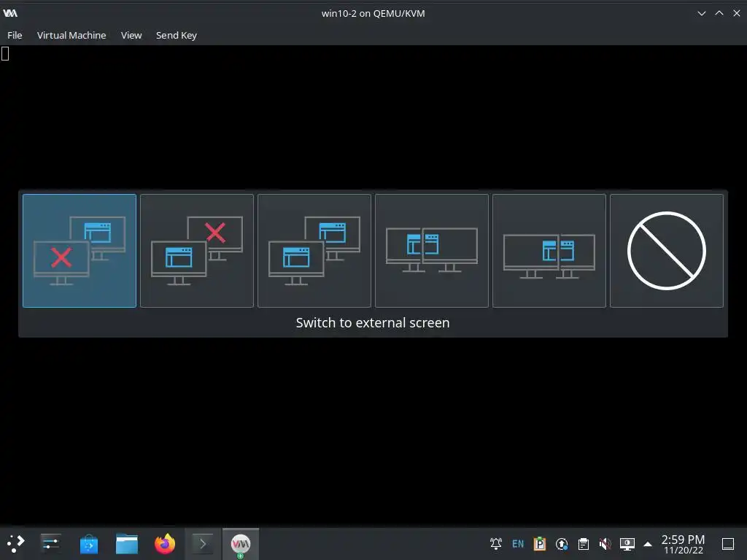Open the display configuration tray icon
Image resolution: width=747 pixels, height=560 pixels.
pyautogui.click(x=627, y=543)
